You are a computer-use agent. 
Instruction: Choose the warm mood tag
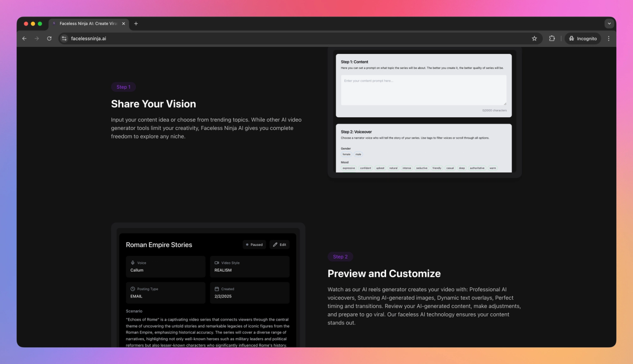[x=493, y=168]
